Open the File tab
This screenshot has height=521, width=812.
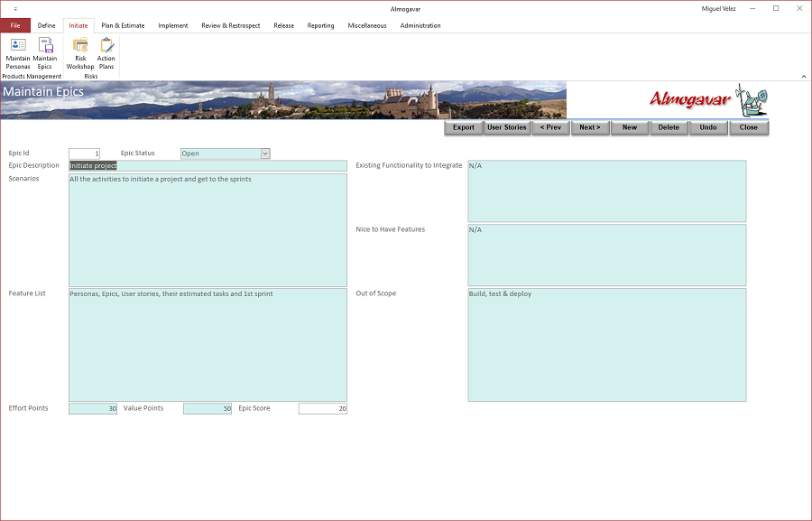[x=15, y=25]
